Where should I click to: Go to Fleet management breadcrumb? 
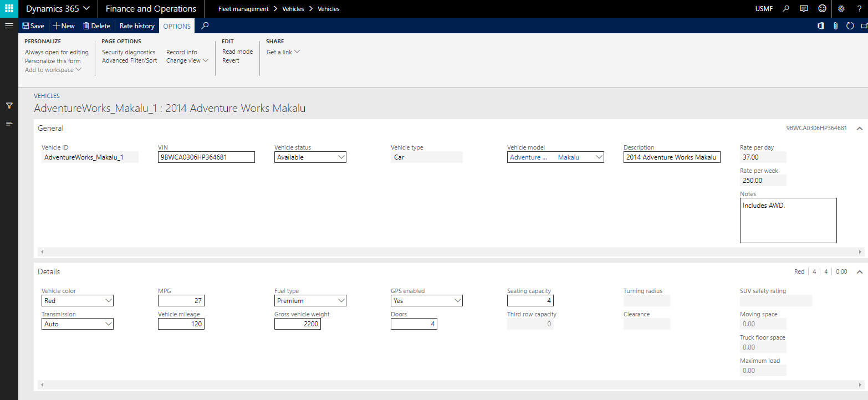tap(243, 9)
